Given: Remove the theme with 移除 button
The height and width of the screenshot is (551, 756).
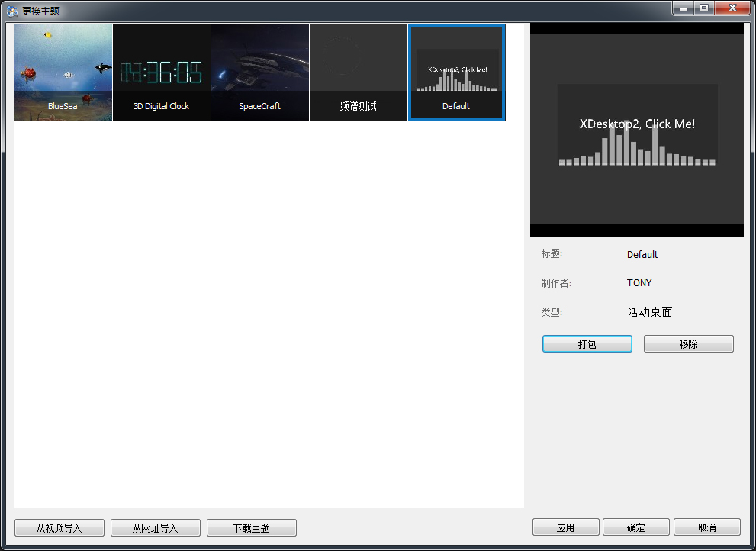Looking at the screenshot, I should coord(688,343).
